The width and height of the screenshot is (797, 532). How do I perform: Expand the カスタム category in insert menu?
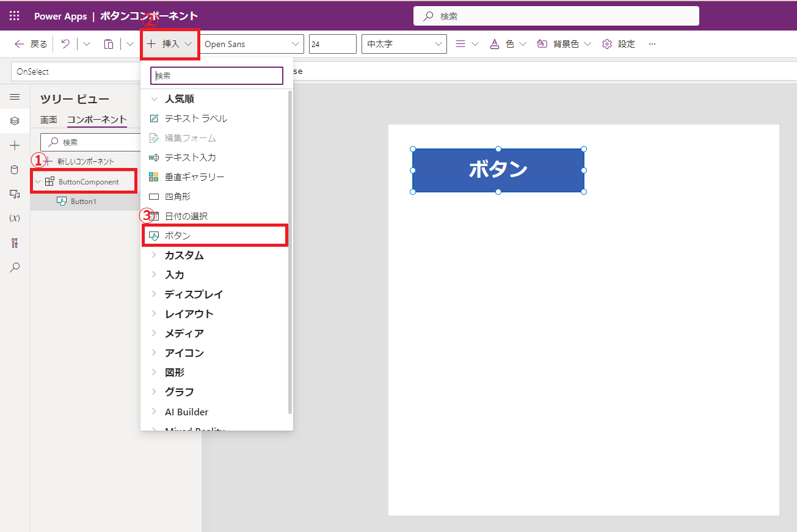coord(183,255)
